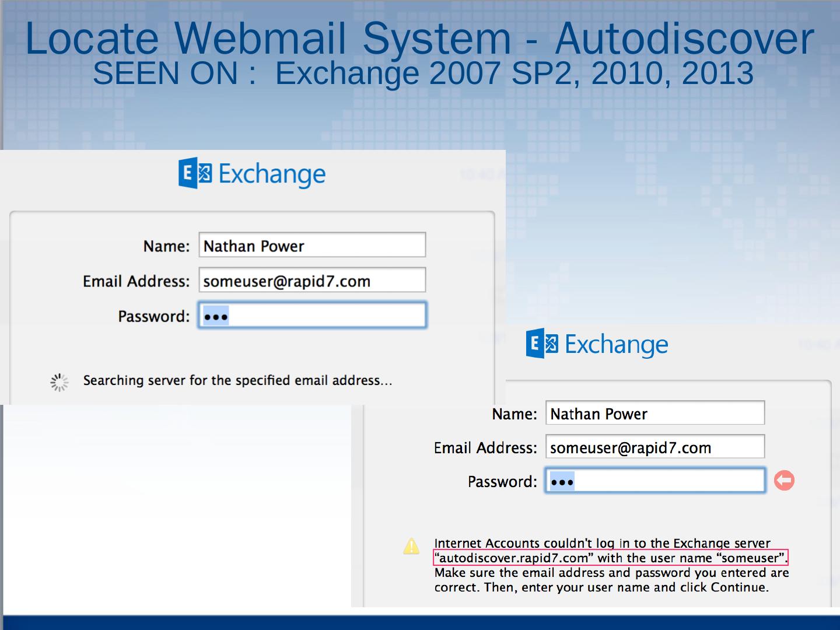Click the 'Make sure the email address and password' line
Viewport: 840px width, 630px height.
[x=611, y=572]
